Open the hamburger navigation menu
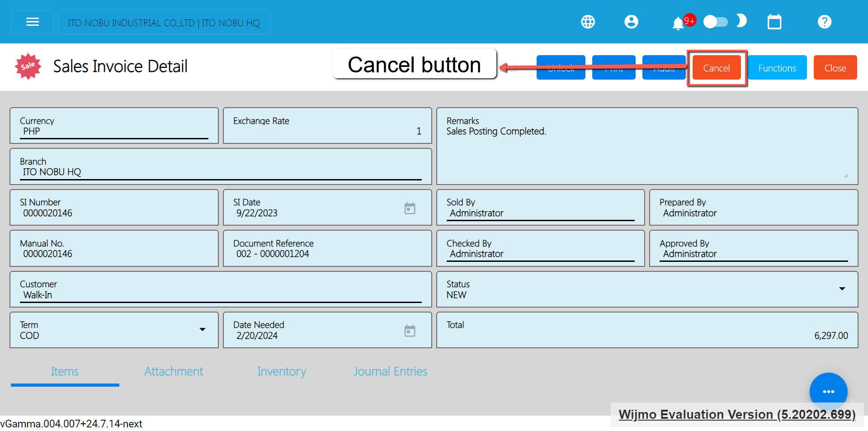868x431 pixels. (33, 22)
